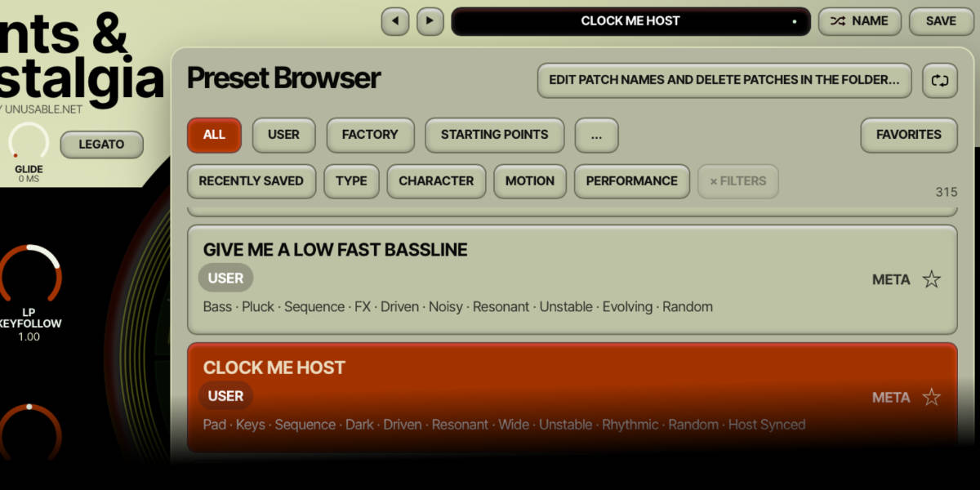Screen dimensions: 980x490
Task: Expand the MOTION filter group
Action: pos(529,181)
